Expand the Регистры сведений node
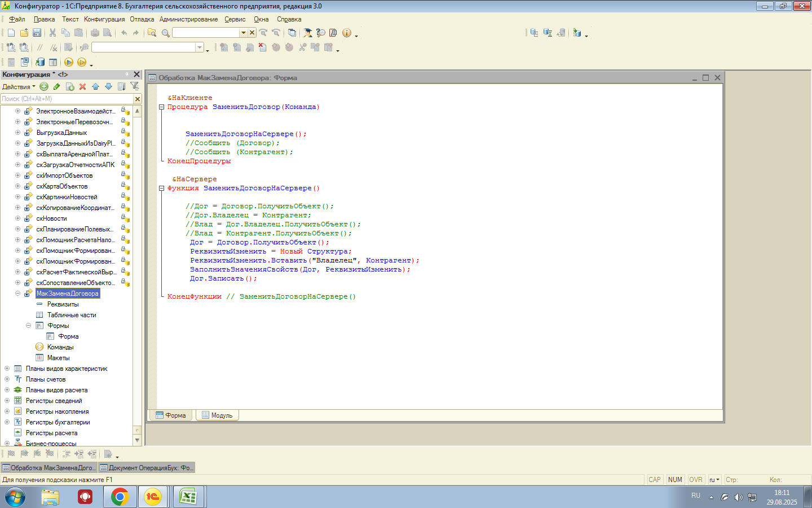 pos(7,401)
